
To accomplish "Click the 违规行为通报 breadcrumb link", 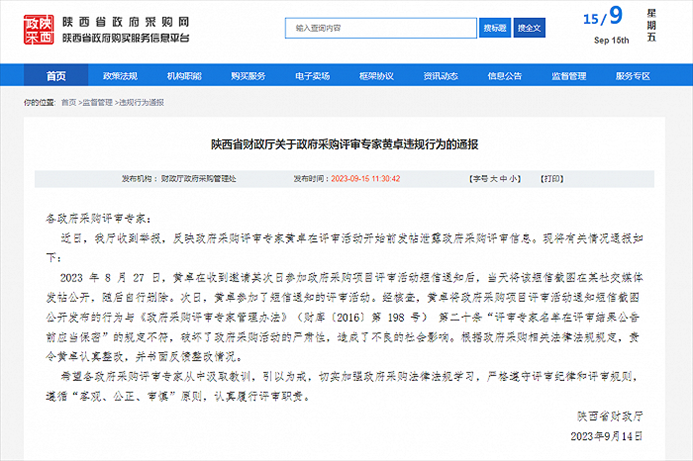I will (141, 102).
